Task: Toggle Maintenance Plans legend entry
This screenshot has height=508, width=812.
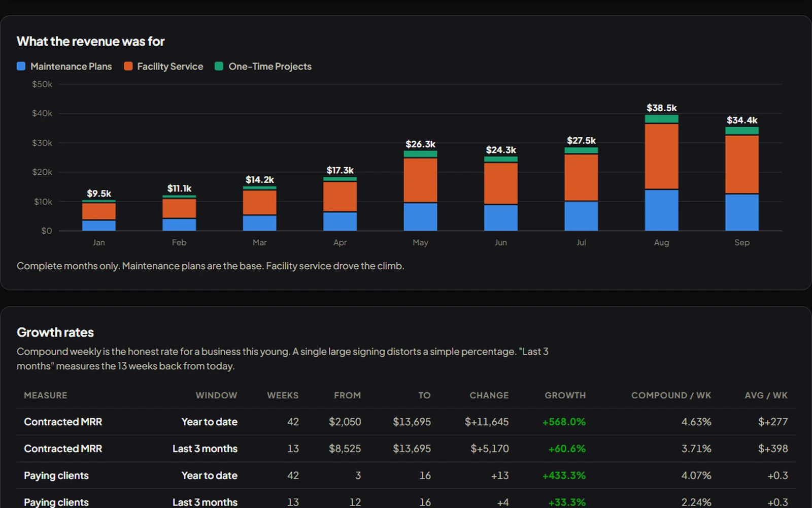Action: [64, 67]
